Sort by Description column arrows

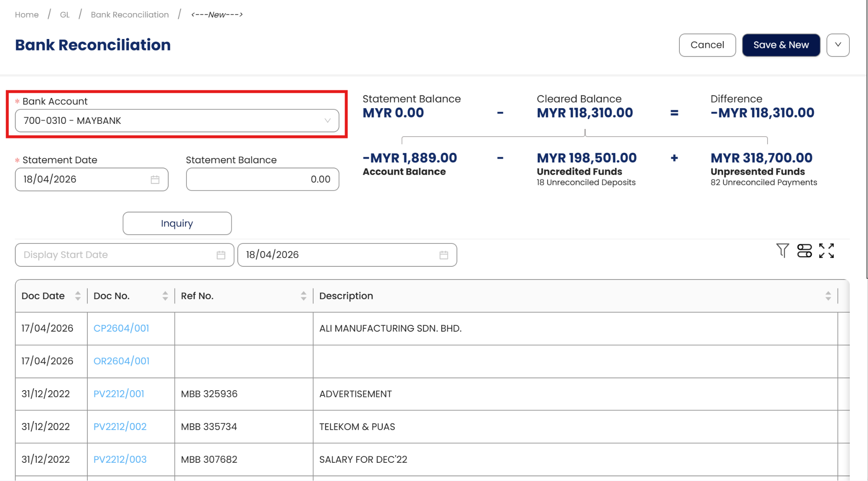click(x=828, y=296)
